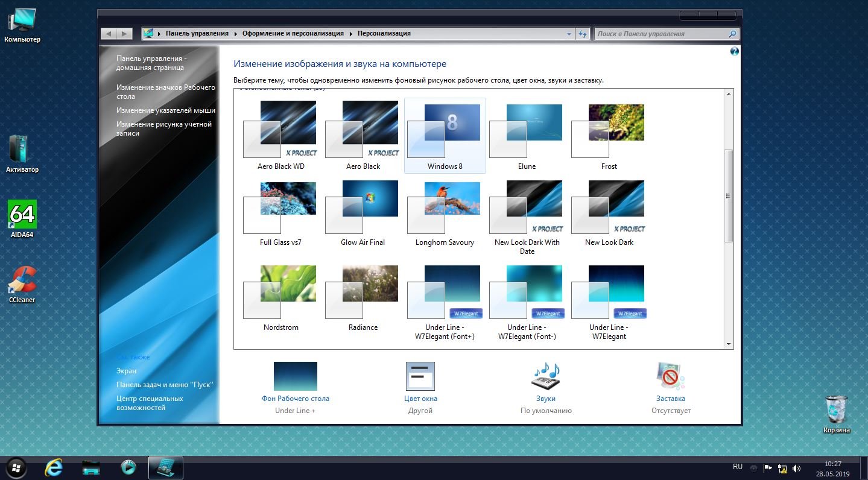This screenshot has height=480, width=868.
Task: Click the theme list scroll down arrow
Action: tap(729, 344)
